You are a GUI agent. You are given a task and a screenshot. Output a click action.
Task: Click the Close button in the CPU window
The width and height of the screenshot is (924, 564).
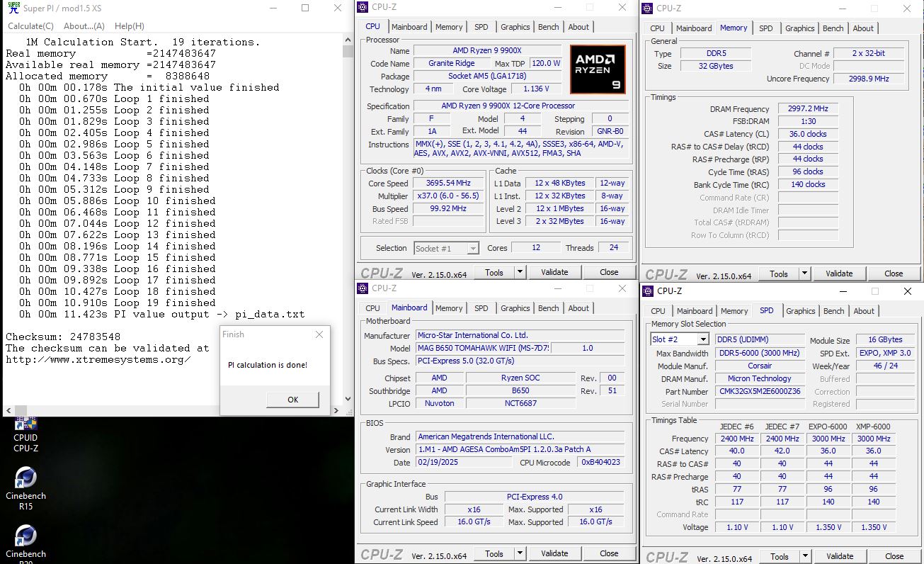click(609, 272)
